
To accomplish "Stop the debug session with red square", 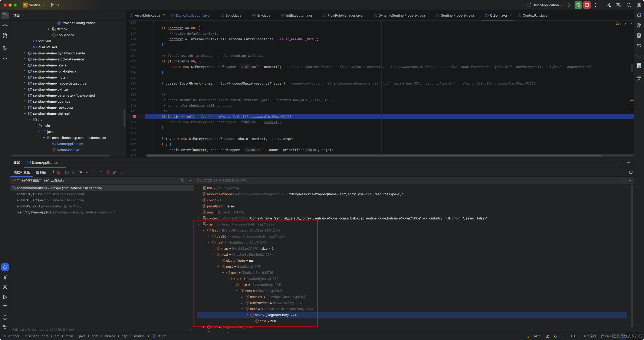I will [59, 172].
